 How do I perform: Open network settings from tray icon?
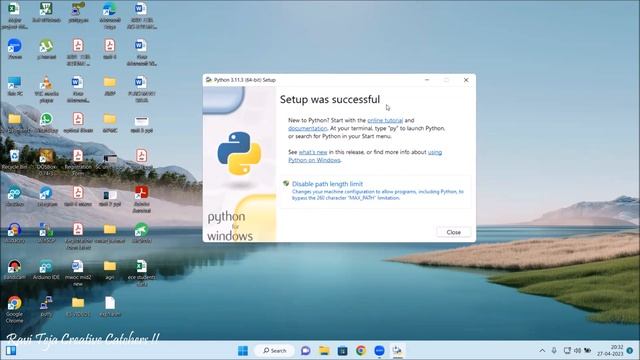click(x=567, y=351)
